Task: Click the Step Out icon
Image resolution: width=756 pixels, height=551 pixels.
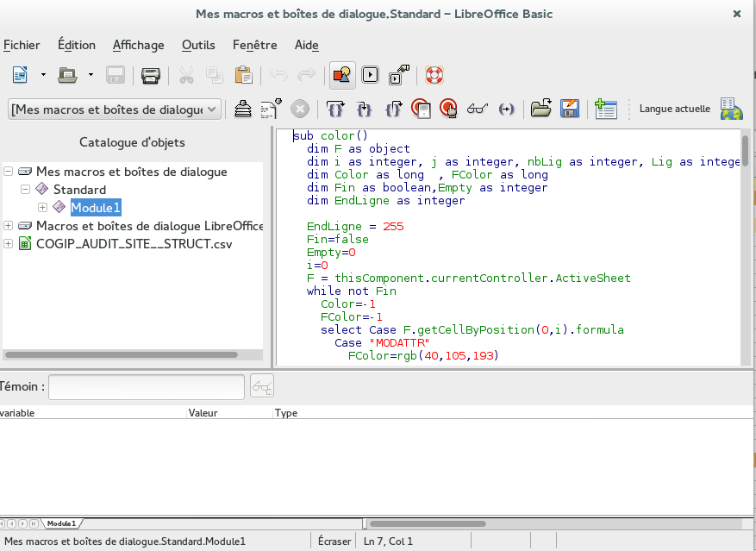Action: pyautogui.click(x=393, y=109)
